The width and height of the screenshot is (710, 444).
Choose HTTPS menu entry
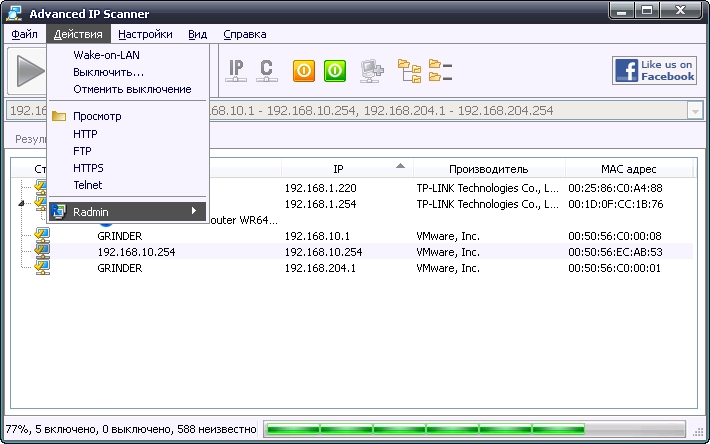tap(127, 168)
